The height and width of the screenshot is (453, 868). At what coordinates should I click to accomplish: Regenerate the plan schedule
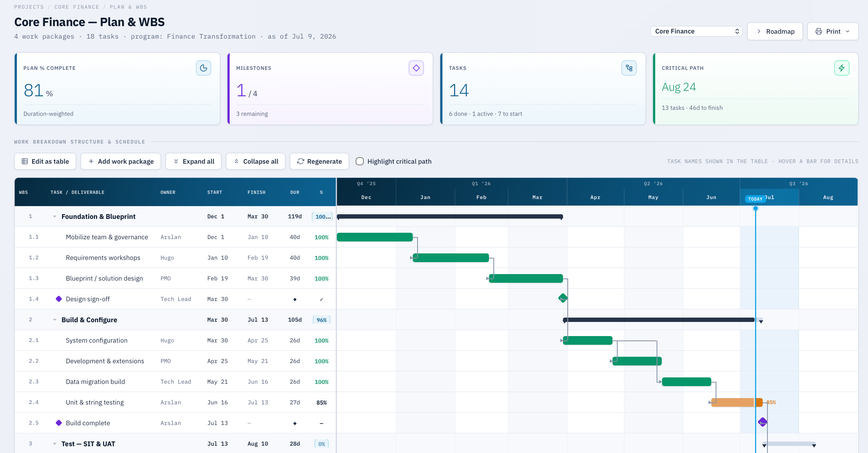pyautogui.click(x=319, y=161)
